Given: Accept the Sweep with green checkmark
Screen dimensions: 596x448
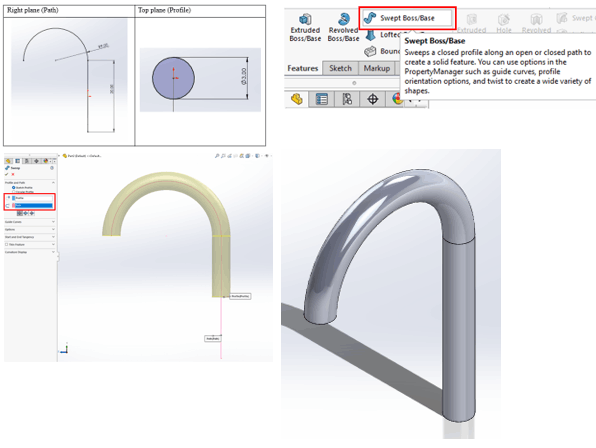Looking at the screenshot, I should tap(6, 174).
